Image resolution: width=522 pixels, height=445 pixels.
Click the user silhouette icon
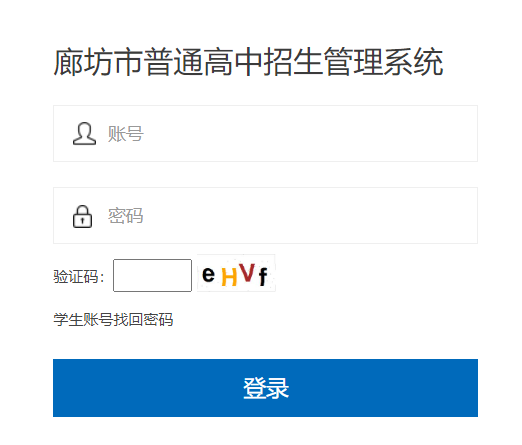(84, 133)
